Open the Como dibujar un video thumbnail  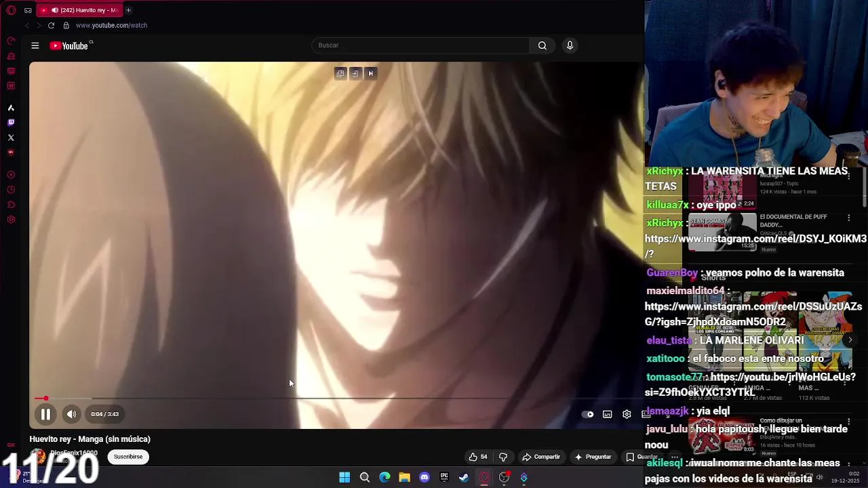pos(723,435)
